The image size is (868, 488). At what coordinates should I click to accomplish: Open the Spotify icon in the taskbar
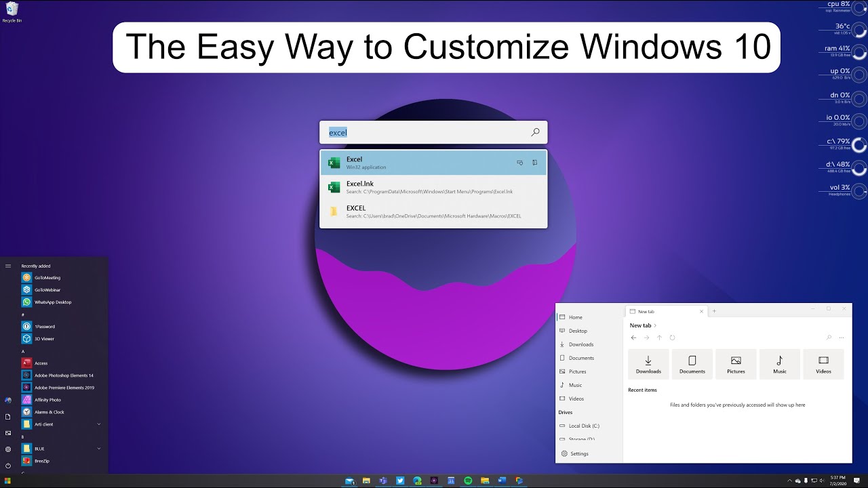(468, 481)
